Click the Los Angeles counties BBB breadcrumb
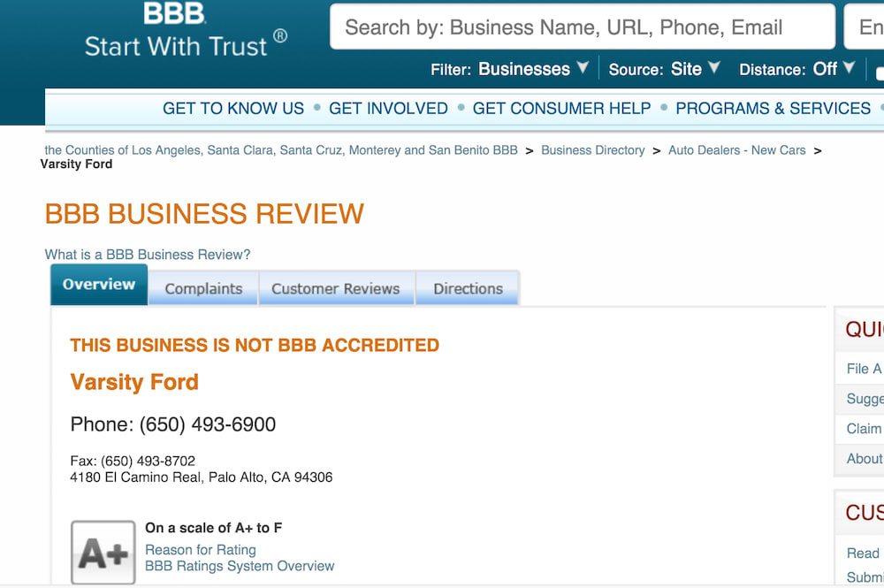This screenshot has height=588, width=884. pos(281,150)
